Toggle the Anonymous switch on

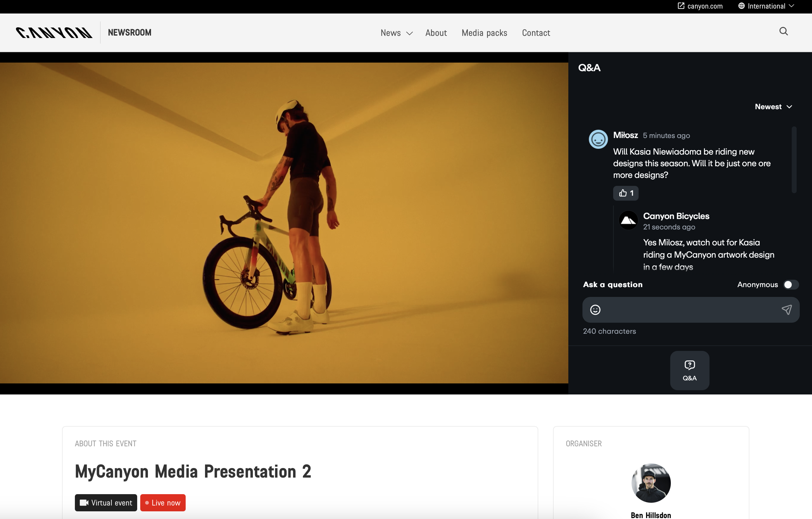point(791,285)
